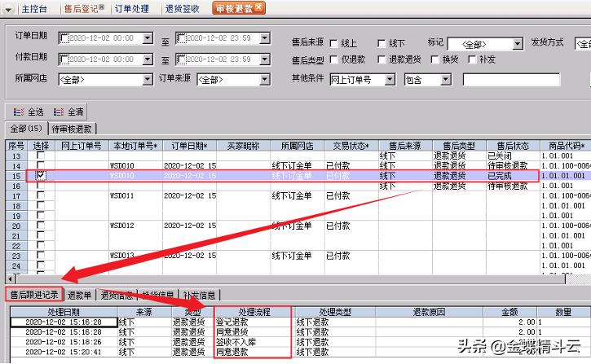Click the small icon on 售后登记 tab
The width and height of the screenshot is (591, 364).
(101, 7)
